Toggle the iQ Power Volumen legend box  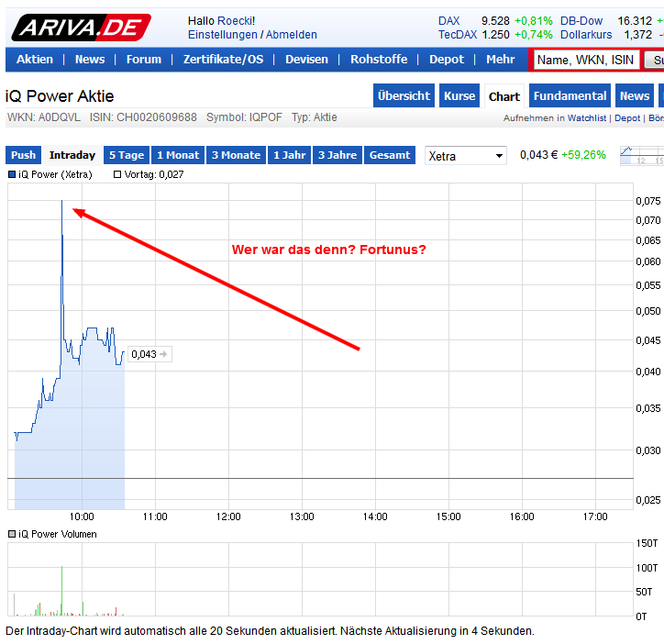point(12,534)
